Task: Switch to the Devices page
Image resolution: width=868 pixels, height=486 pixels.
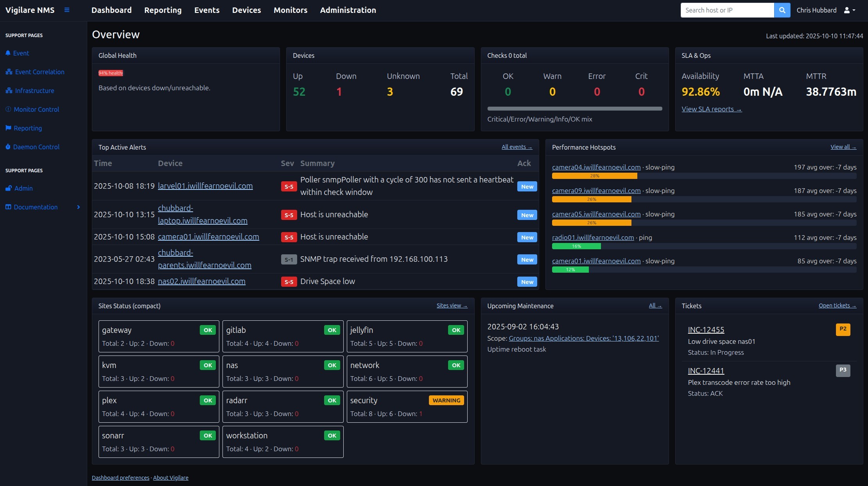Action: tap(246, 10)
